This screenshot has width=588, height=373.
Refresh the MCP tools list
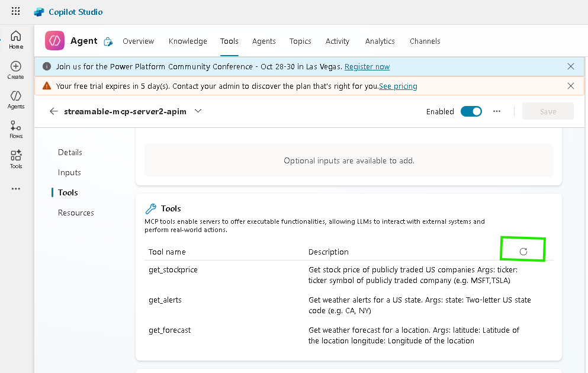523,252
